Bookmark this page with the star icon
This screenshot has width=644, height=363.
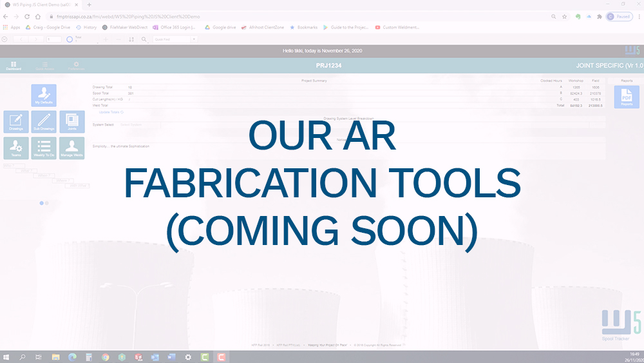(564, 16)
